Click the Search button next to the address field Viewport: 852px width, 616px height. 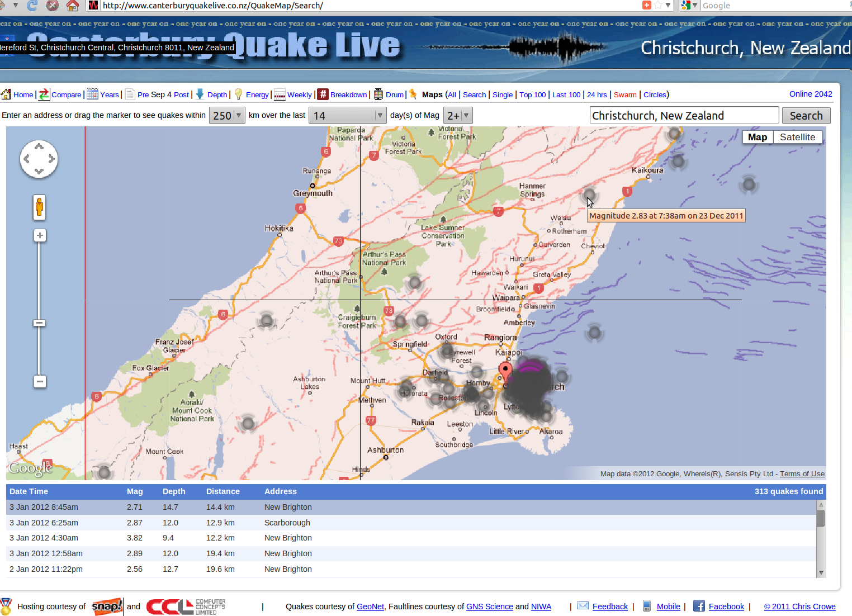point(806,116)
